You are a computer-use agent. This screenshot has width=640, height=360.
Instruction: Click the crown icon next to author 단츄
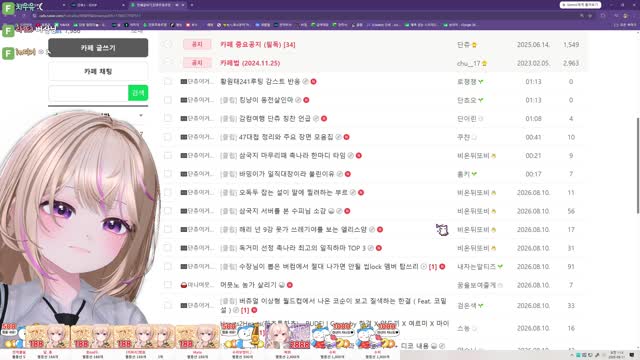(x=474, y=45)
